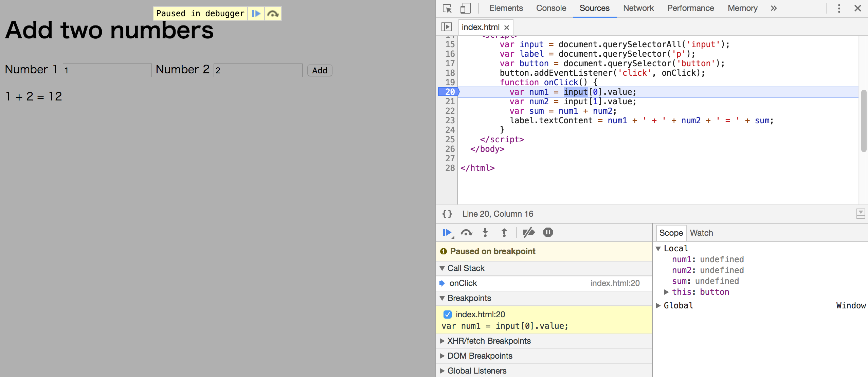This screenshot has height=377, width=868.
Task: Pretty print the source with braces icon
Action: (x=447, y=214)
